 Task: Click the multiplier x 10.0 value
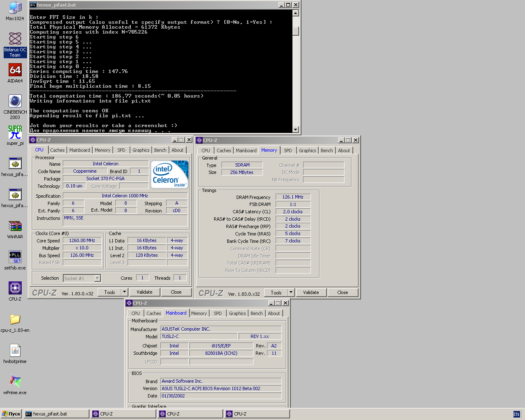82,248
